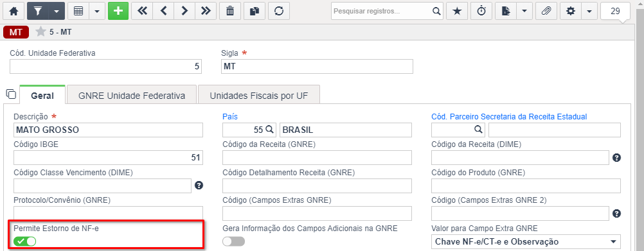Focus the Cód. Unidade Federativa field
This screenshot has width=644, height=251.
106,67
